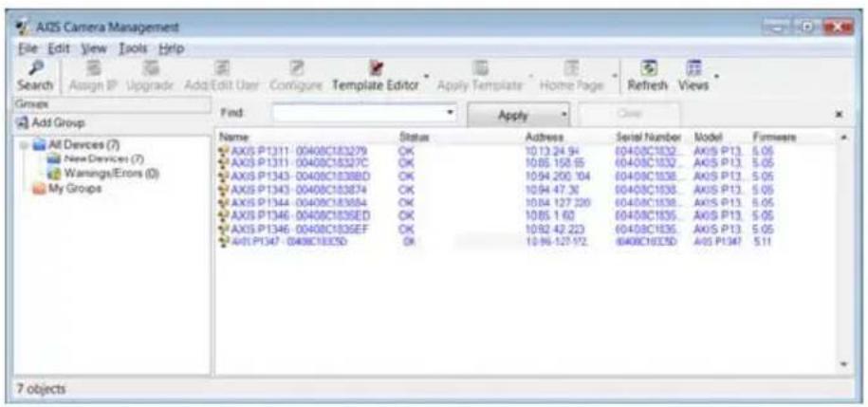
Task: Select the Warnings/Errors (0) folder
Action: (103, 174)
